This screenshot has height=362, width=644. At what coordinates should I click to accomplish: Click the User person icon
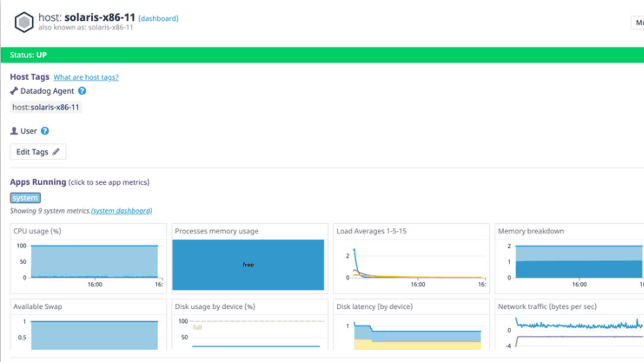14,131
